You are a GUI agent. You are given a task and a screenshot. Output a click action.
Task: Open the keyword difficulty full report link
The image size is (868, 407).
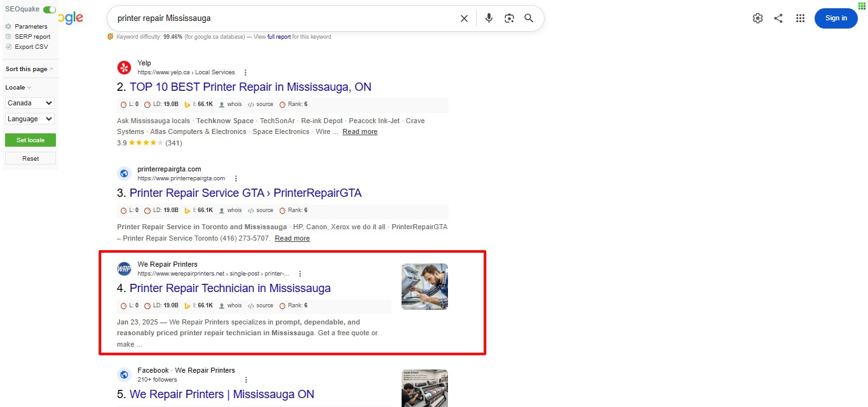point(279,37)
